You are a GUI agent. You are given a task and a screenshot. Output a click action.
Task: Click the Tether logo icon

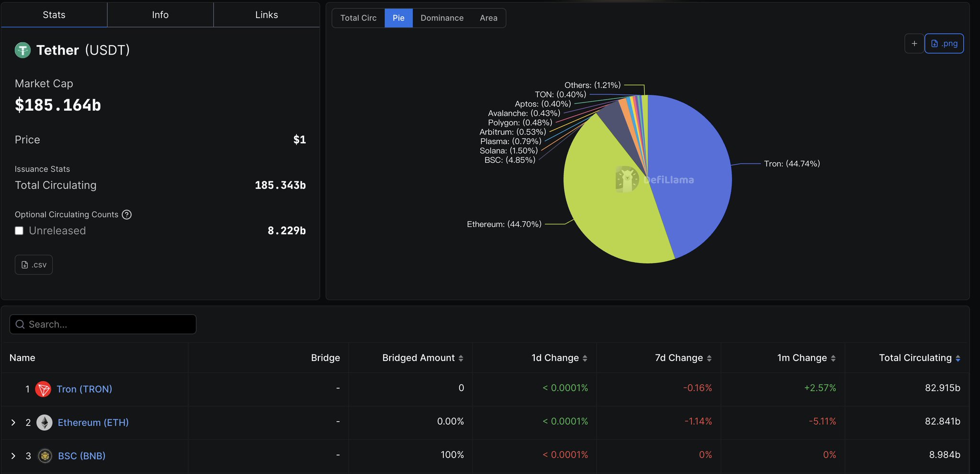click(x=23, y=50)
